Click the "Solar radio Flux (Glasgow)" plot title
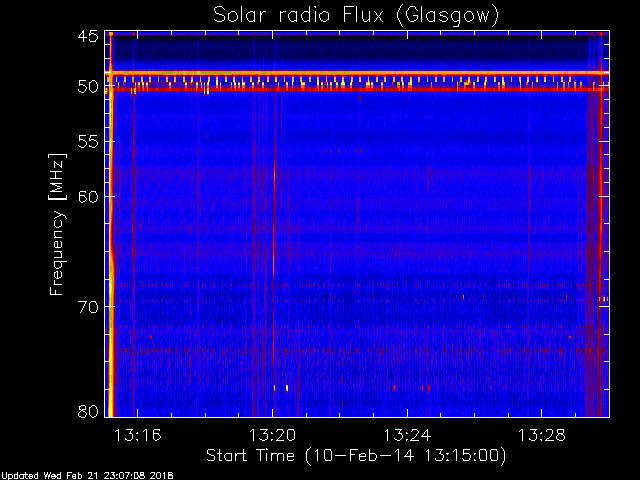The height and width of the screenshot is (480, 640). 355,15
